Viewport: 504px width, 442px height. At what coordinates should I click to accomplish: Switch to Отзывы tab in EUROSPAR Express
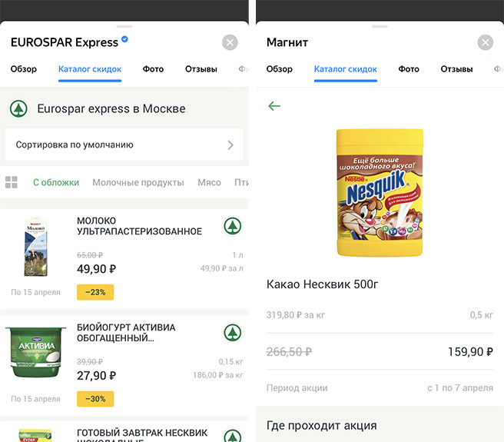(x=201, y=69)
